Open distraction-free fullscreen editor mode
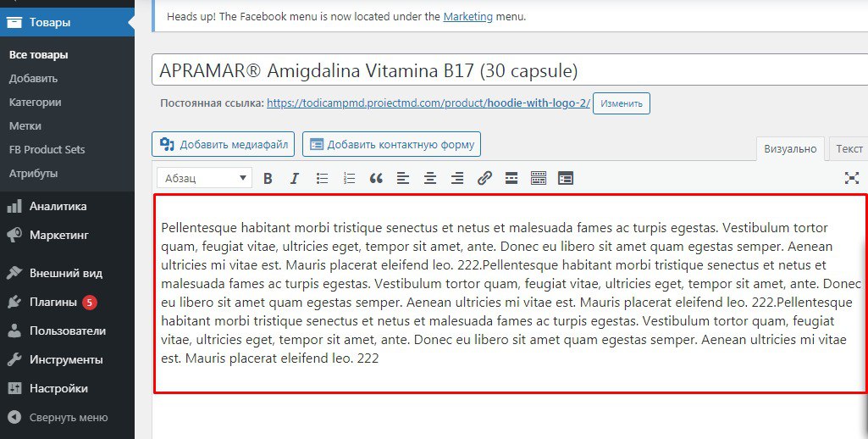The height and width of the screenshot is (439, 868). tap(851, 178)
